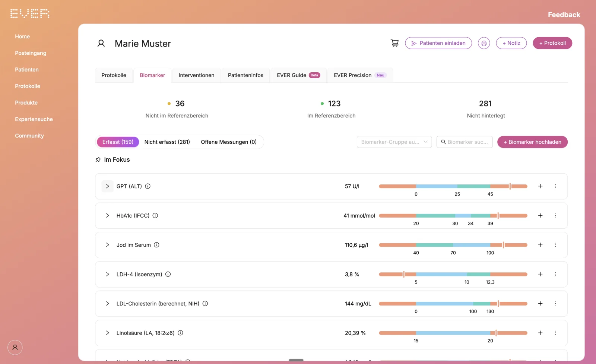The width and height of the screenshot is (596, 364).
Task: Click the print icon button
Action: 484,43
